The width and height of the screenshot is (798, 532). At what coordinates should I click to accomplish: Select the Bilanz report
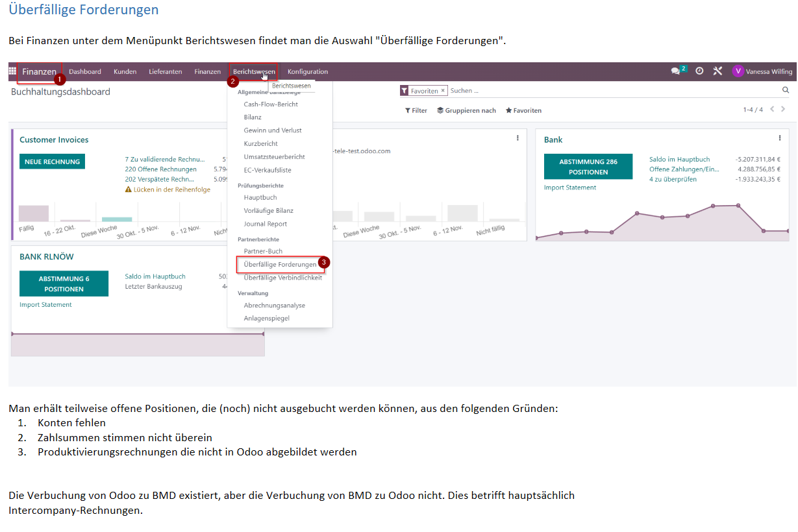point(253,117)
